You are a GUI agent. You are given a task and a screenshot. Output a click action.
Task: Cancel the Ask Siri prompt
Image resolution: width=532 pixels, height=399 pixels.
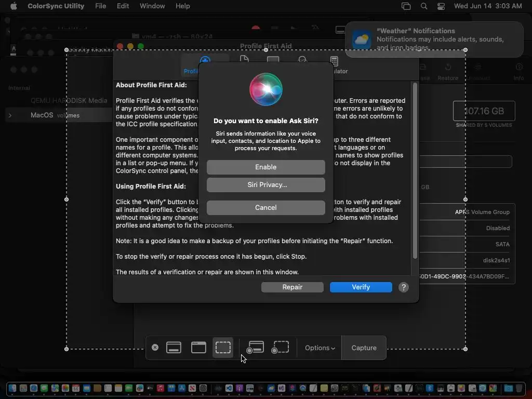[265, 207]
